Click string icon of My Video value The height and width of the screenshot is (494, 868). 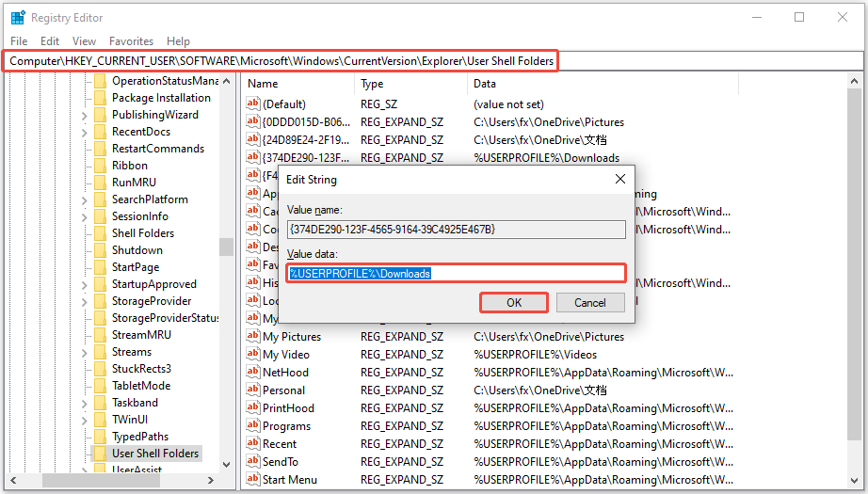253,354
